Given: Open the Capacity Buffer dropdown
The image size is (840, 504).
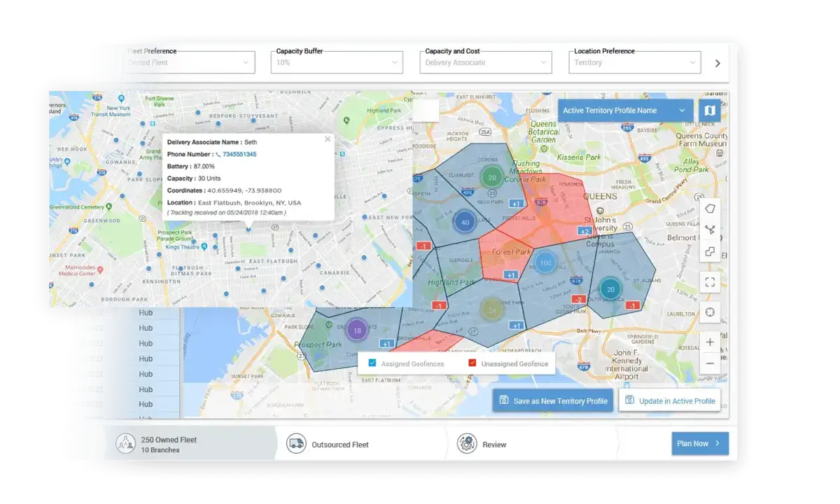Looking at the screenshot, I should [x=337, y=62].
